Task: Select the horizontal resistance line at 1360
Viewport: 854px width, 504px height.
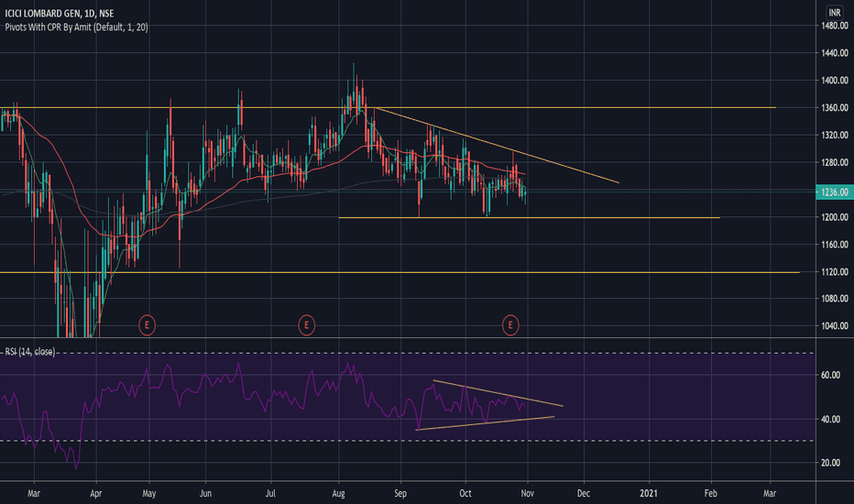Action: [x=388, y=108]
